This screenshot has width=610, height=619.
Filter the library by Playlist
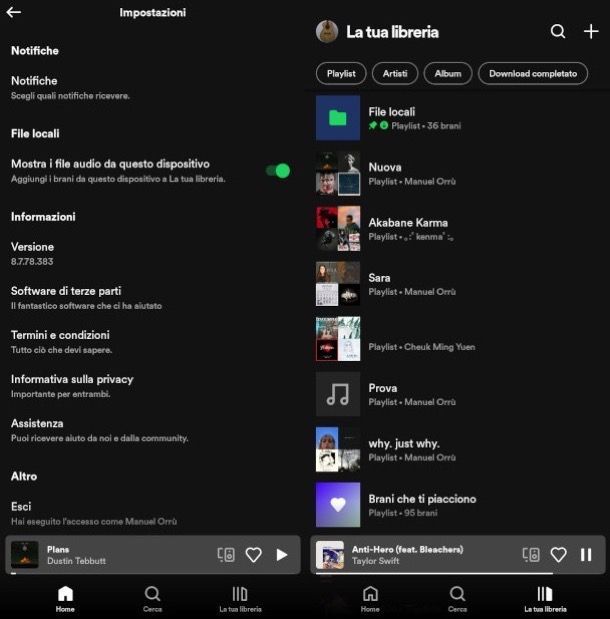tap(341, 73)
